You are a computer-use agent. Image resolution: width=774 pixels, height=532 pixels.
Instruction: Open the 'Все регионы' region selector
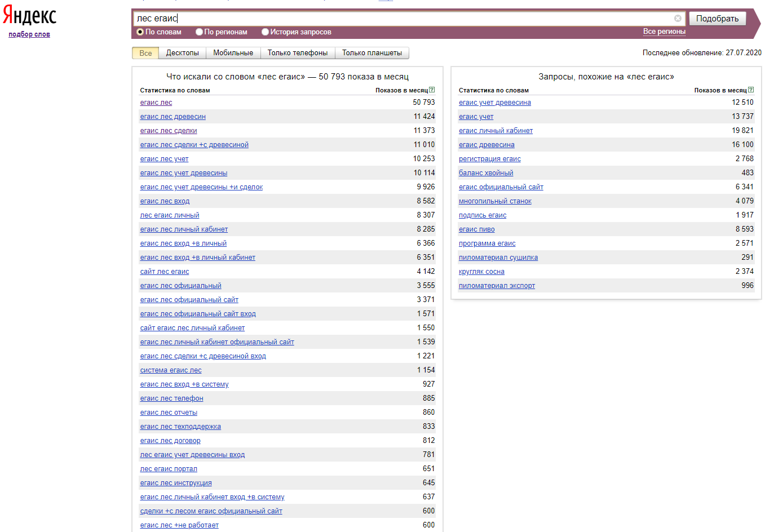(x=664, y=32)
